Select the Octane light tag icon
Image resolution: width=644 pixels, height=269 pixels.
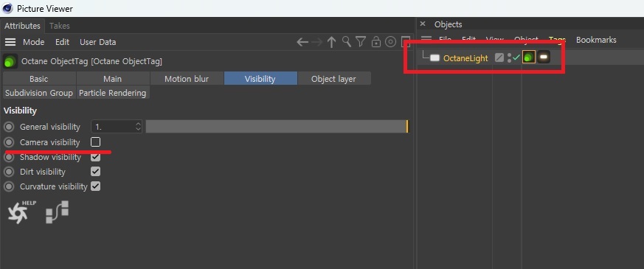tap(544, 57)
